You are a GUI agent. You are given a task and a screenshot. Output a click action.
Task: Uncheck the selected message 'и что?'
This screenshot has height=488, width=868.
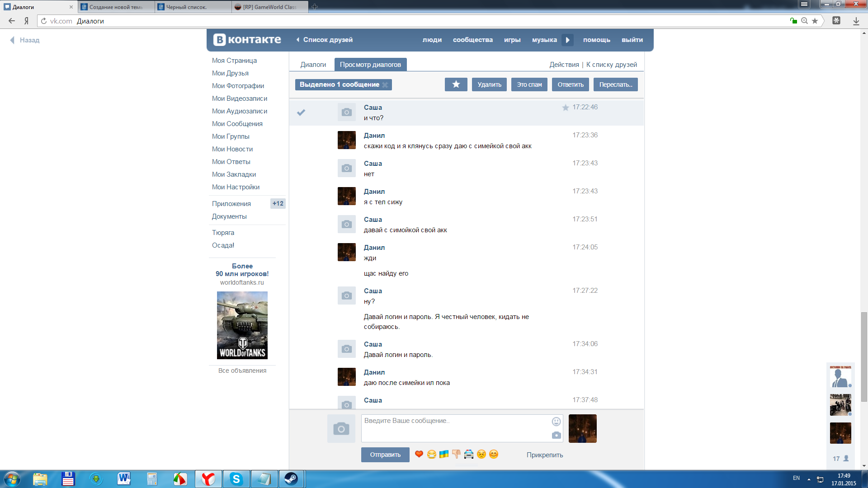point(301,113)
